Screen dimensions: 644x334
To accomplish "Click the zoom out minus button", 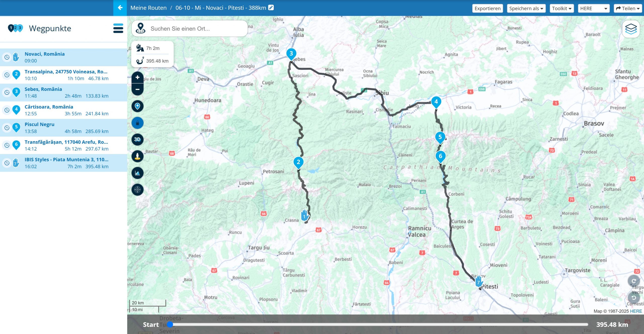I will (x=137, y=89).
